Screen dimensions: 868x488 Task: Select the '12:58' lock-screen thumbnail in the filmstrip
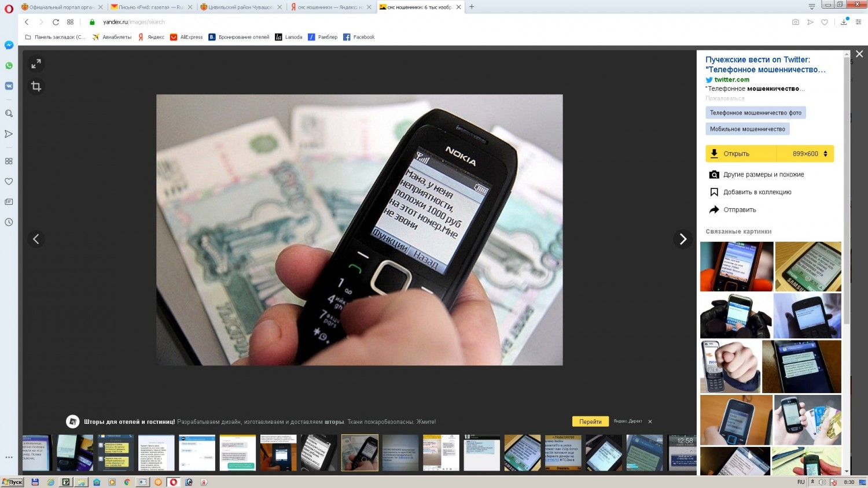(x=682, y=453)
